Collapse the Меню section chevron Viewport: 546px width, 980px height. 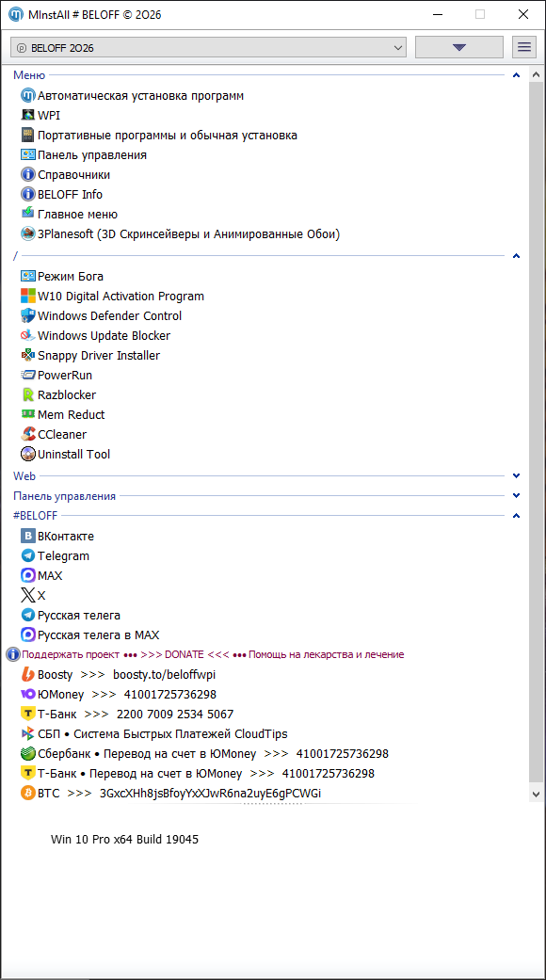tap(516, 75)
